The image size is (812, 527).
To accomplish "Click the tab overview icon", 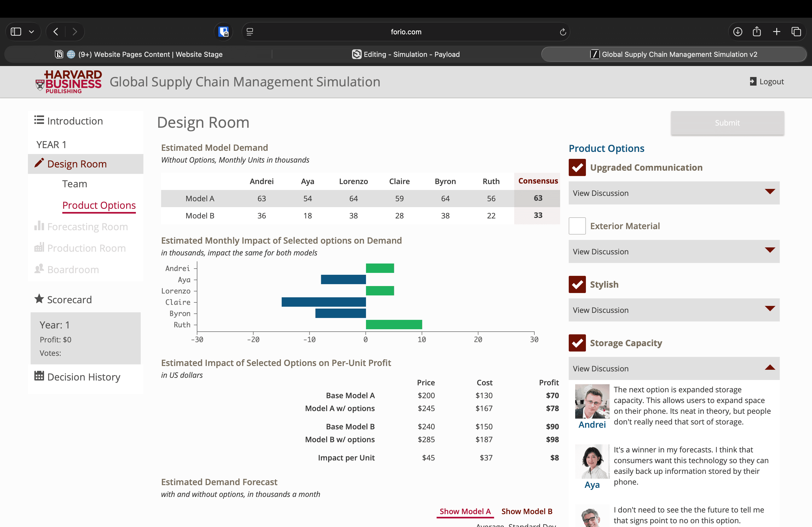I will [x=796, y=32].
